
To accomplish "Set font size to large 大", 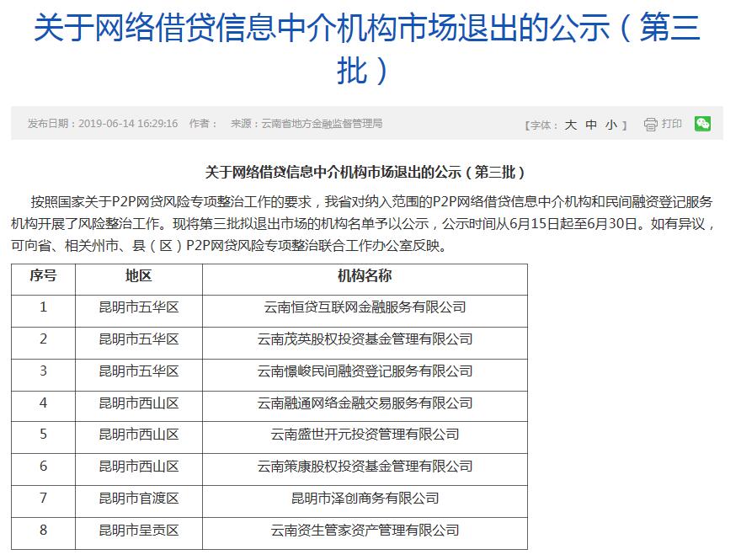I will click(570, 125).
